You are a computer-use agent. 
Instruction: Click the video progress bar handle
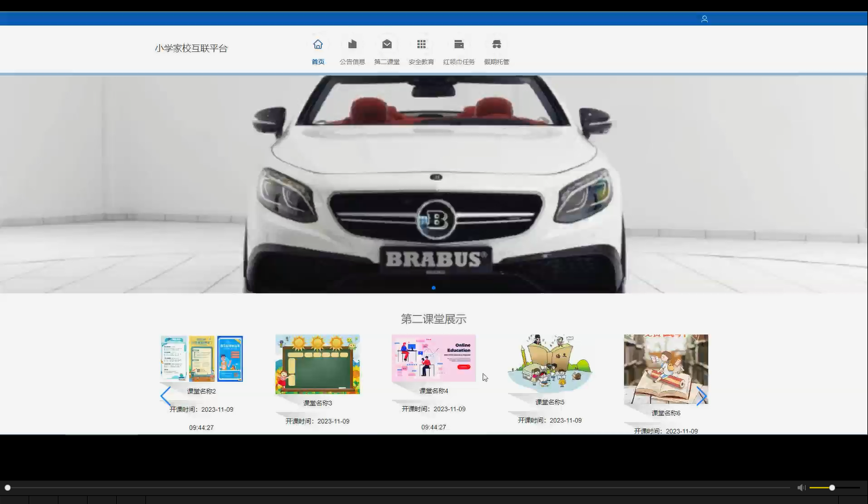point(7,487)
